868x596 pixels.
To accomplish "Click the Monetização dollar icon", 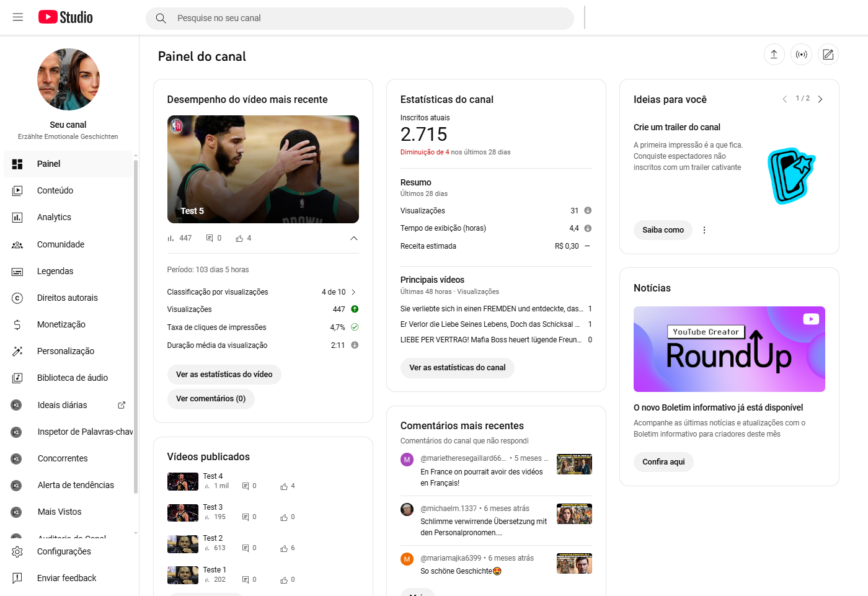I will pos(17,324).
